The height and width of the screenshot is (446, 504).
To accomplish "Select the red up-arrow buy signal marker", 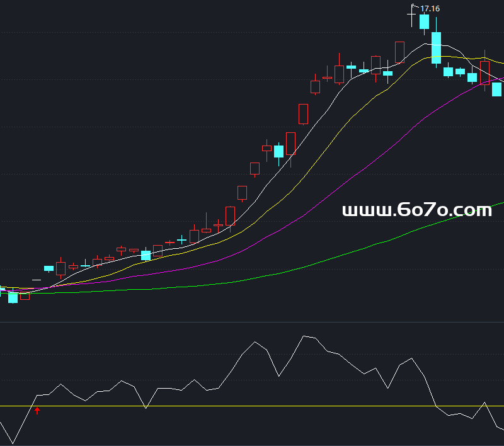I will point(37,410).
